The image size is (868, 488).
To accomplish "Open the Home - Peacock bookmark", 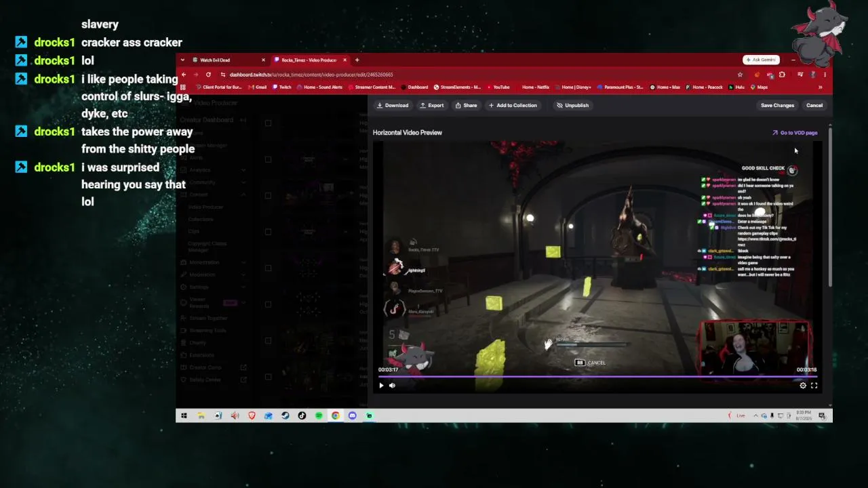I will pyautogui.click(x=705, y=87).
